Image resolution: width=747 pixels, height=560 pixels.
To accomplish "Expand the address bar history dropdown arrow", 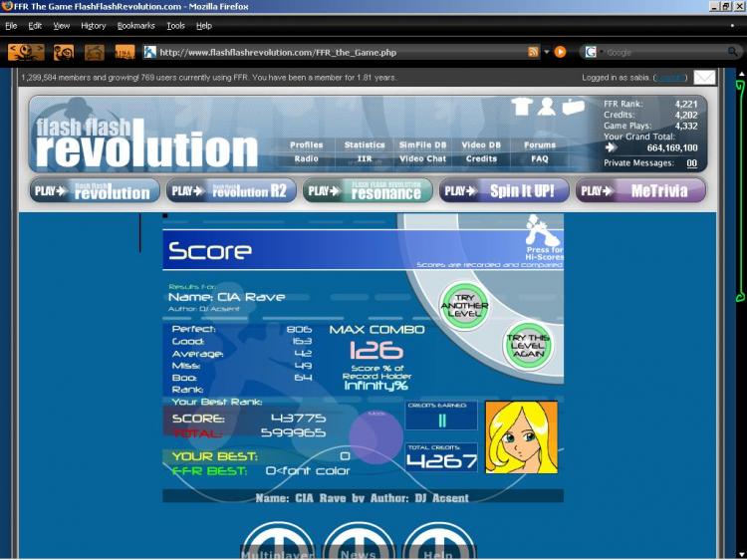I will pos(547,52).
